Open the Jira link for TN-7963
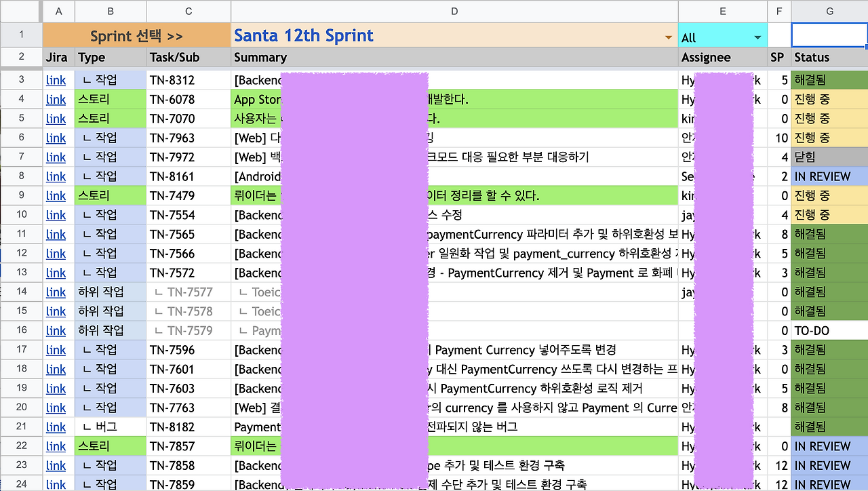This screenshot has height=491, width=868. pos(56,138)
